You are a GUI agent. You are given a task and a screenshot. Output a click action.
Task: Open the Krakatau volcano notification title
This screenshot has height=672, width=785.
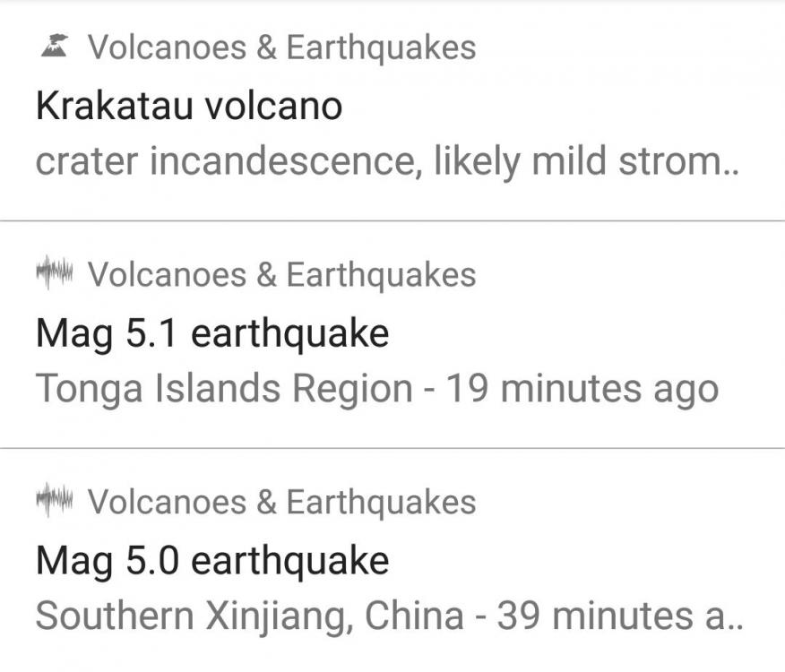(189, 106)
